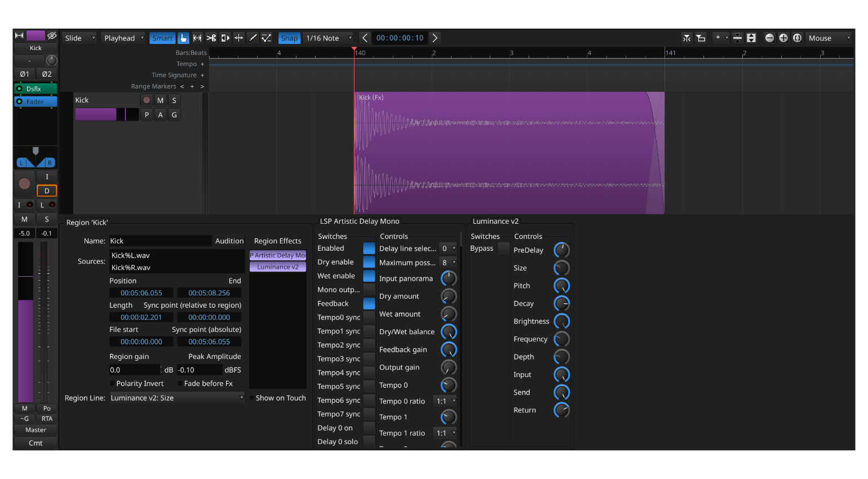Arm record on the Kick track

(147, 100)
